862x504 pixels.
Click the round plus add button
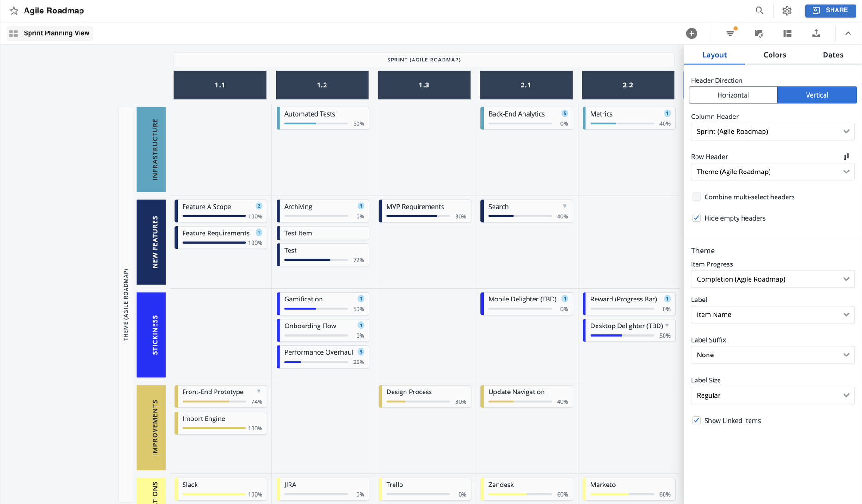(x=691, y=33)
